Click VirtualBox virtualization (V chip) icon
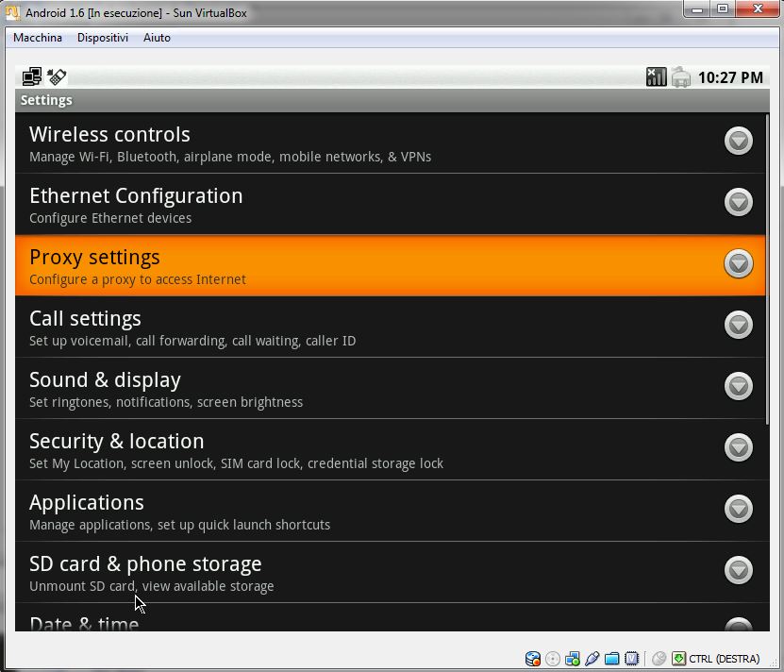This screenshot has width=784, height=672. click(632, 659)
